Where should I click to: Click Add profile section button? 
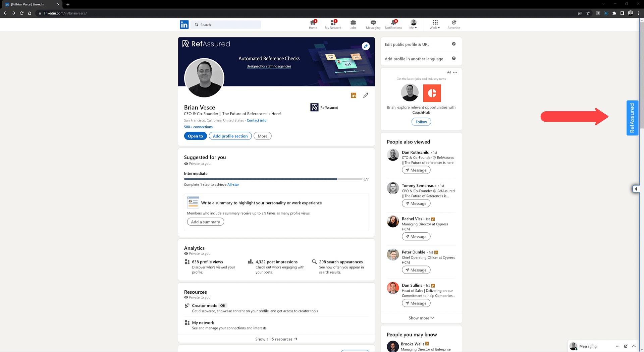230,136
